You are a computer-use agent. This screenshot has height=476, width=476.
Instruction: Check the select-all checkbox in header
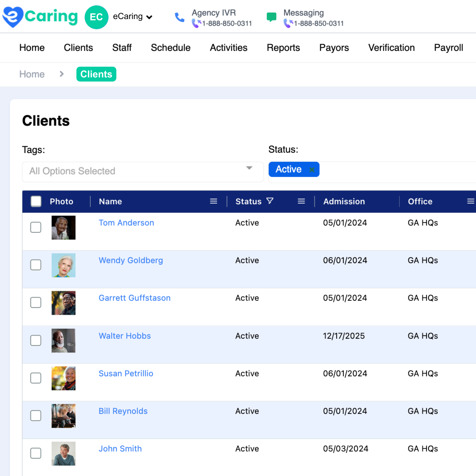coord(36,201)
